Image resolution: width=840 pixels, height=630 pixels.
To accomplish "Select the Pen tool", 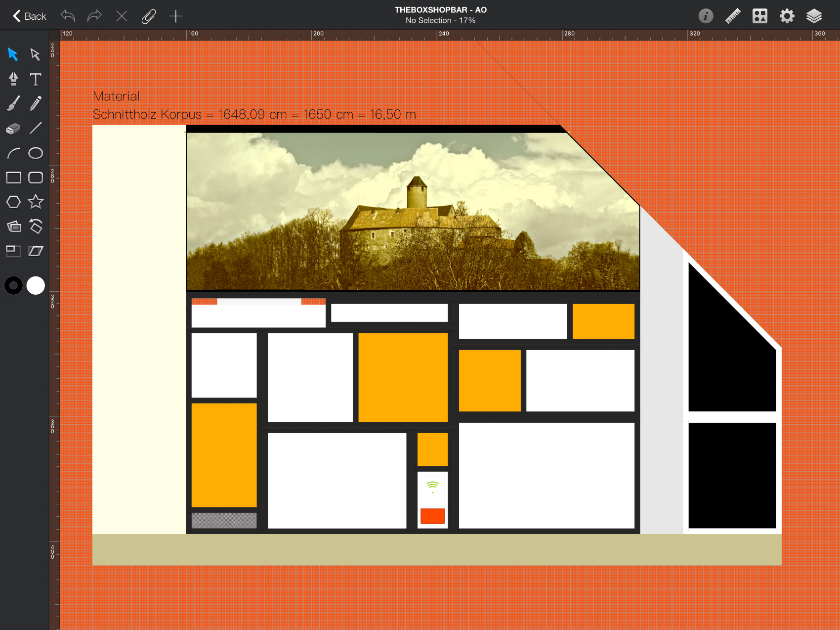I will tap(13, 79).
